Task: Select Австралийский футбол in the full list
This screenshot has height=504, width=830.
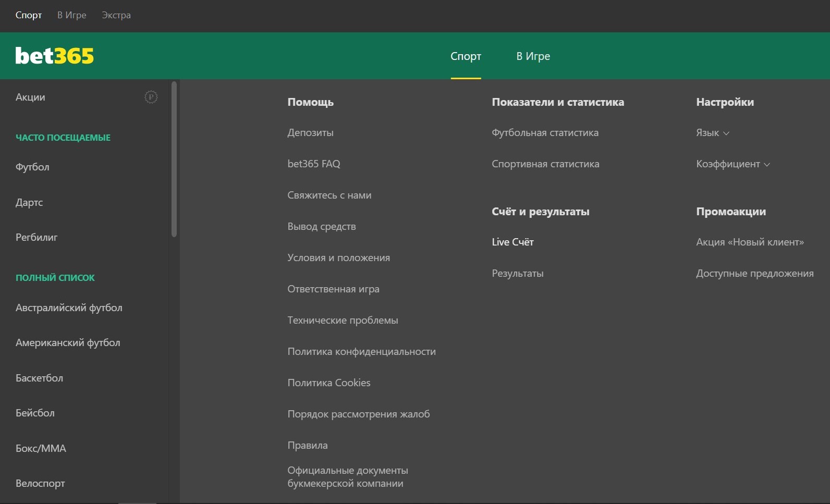Action: (69, 308)
